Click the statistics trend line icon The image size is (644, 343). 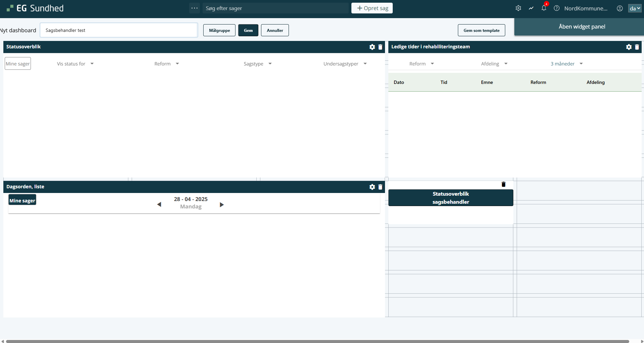[531, 8]
